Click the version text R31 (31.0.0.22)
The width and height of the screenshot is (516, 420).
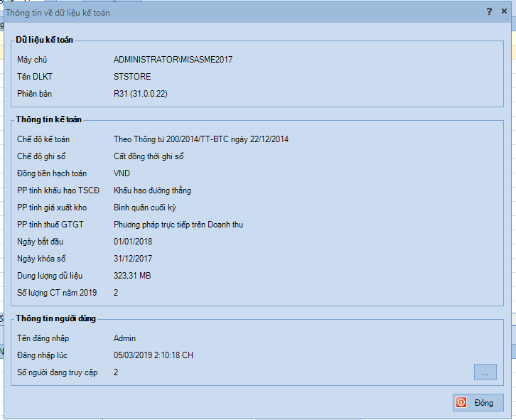point(140,94)
